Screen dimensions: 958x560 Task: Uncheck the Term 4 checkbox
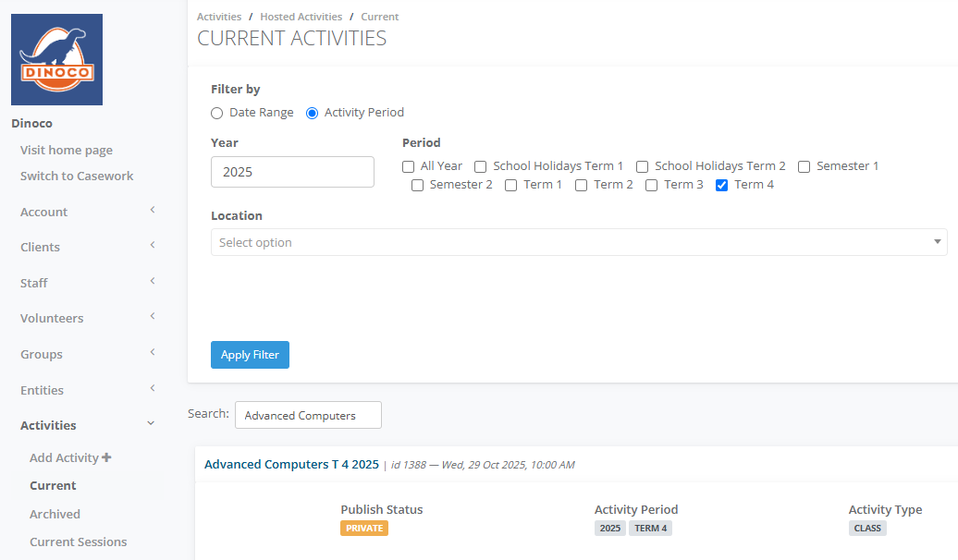[x=722, y=185]
